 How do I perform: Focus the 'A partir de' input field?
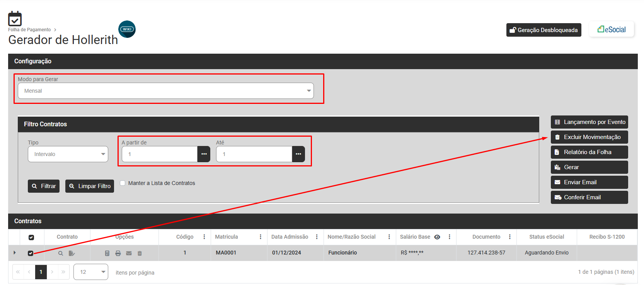160,154
